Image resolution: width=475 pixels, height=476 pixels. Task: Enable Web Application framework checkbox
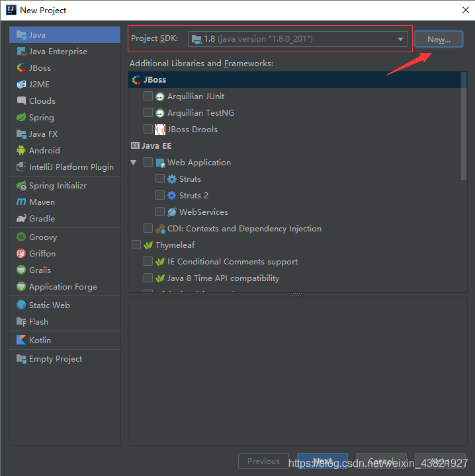(x=148, y=162)
